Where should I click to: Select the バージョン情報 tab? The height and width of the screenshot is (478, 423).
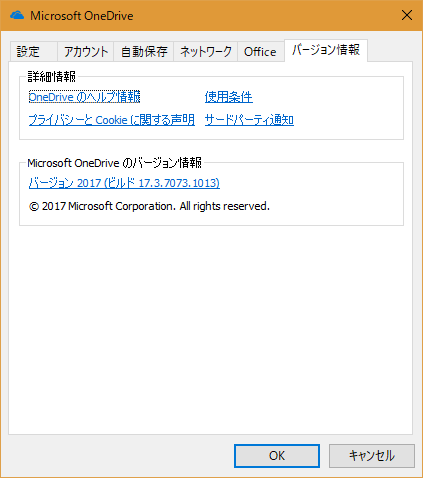tap(326, 50)
